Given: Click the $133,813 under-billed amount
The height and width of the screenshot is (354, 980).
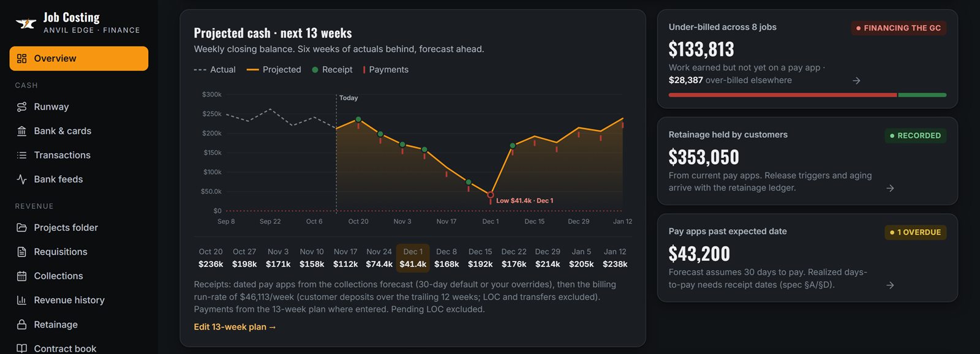Looking at the screenshot, I should pyautogui.click(x=701, y=49).
